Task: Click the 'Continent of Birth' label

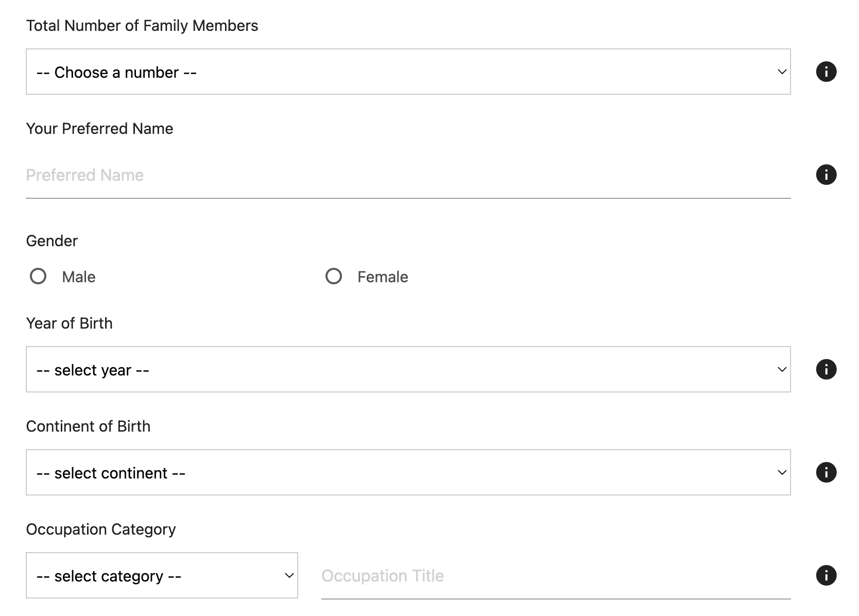Action: coord(88,426)
